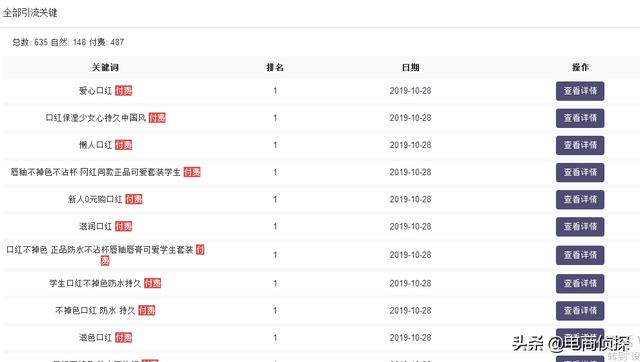Select keyword 懒人口红
Image resolution: width=640 pixels, height=362 pixels.
95,145
